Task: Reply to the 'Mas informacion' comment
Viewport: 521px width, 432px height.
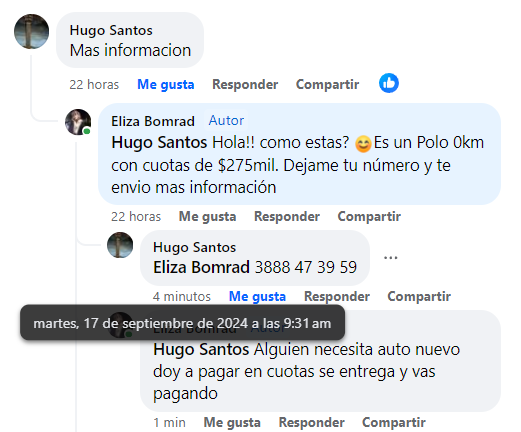Action: pos(245,84)
